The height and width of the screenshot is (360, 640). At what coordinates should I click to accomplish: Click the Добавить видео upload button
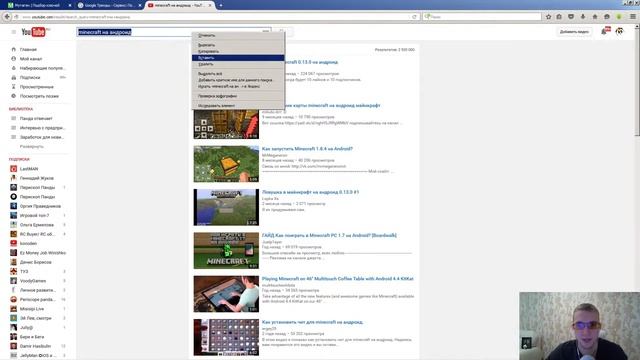click(574, 32)
